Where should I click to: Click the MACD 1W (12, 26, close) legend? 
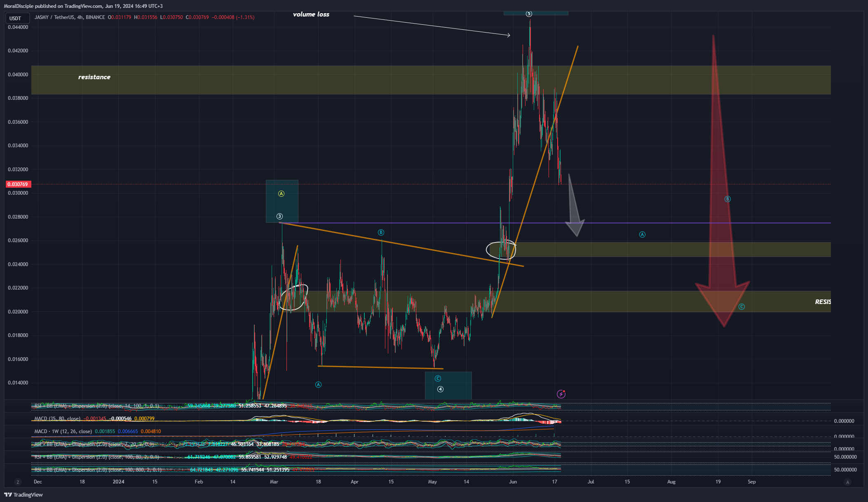click(63, 431)
